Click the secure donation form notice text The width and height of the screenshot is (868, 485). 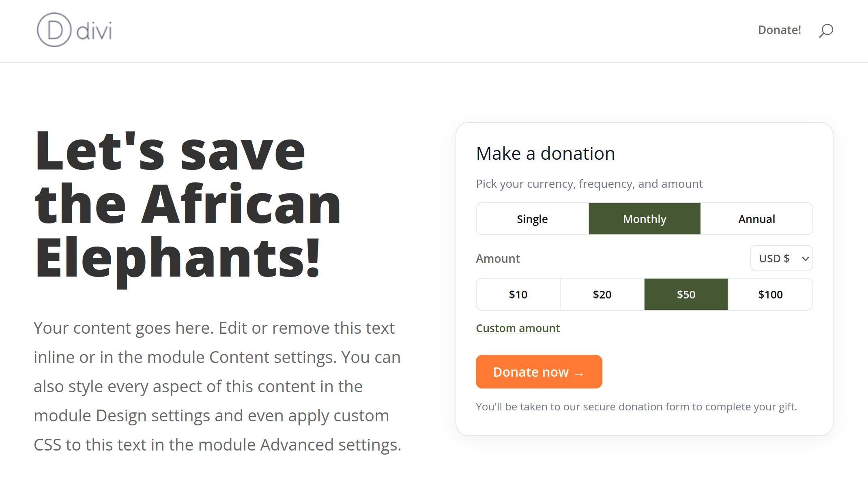pos(636,407)
